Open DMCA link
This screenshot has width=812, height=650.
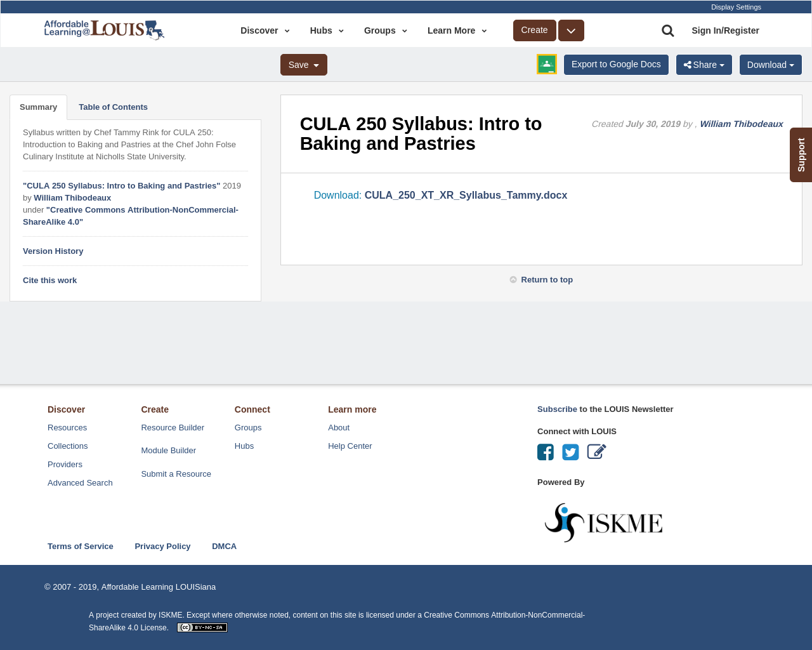coord(224,547)
